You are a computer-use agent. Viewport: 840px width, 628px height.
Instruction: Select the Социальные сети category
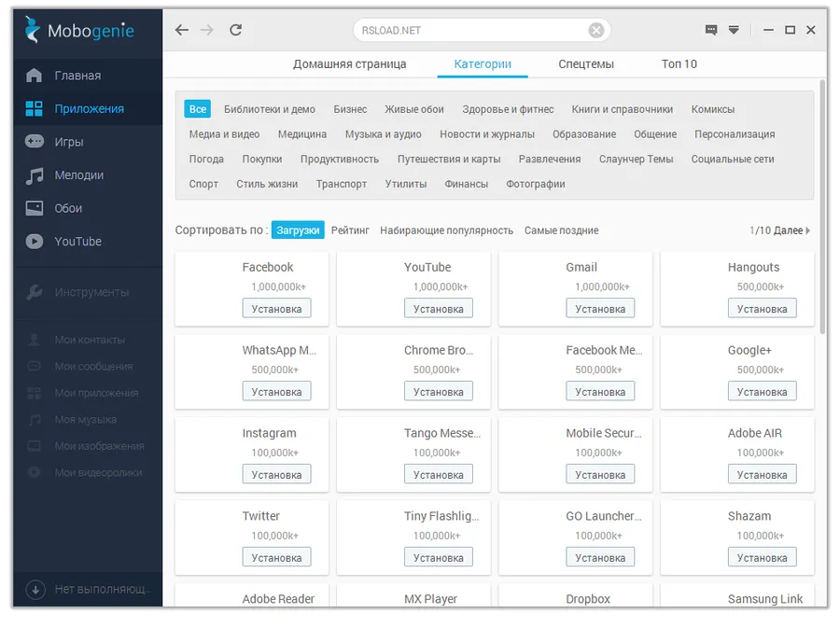tap(733, 159)
